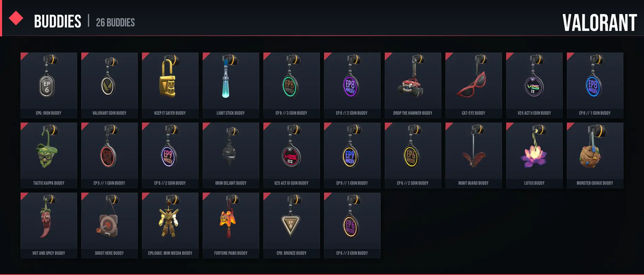Choose the Keep It Safer padlock buddy
Viewport: 644px width, 275px height.
[x=170, y=85]
